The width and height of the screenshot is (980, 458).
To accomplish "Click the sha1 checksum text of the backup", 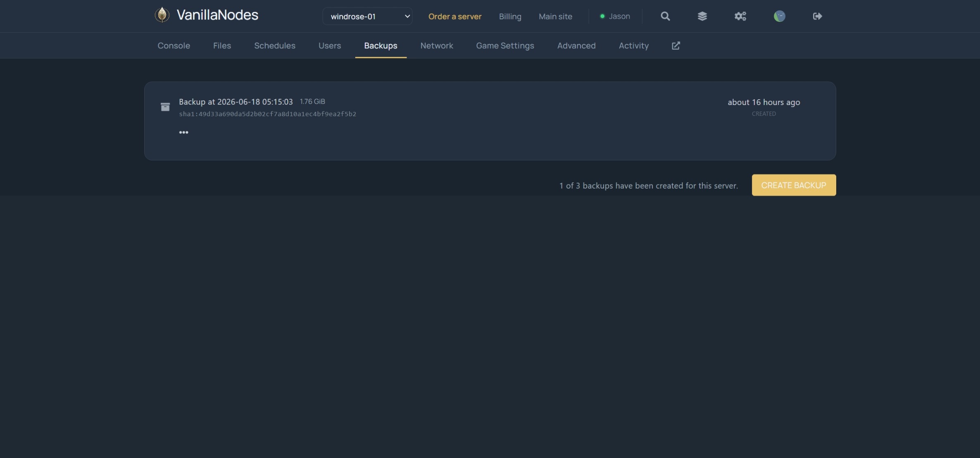I will click(x=267, y=114).
